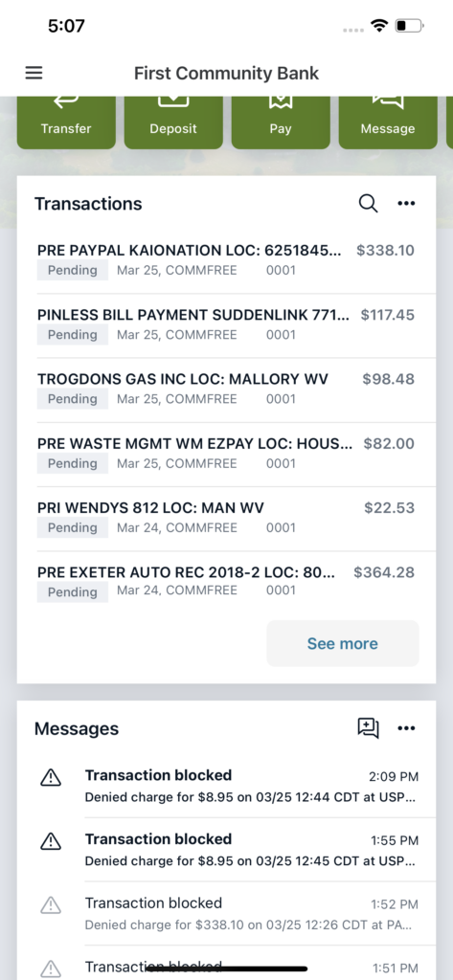Compose a new message icon
The image size is (453, 980).
click(369, 728)
